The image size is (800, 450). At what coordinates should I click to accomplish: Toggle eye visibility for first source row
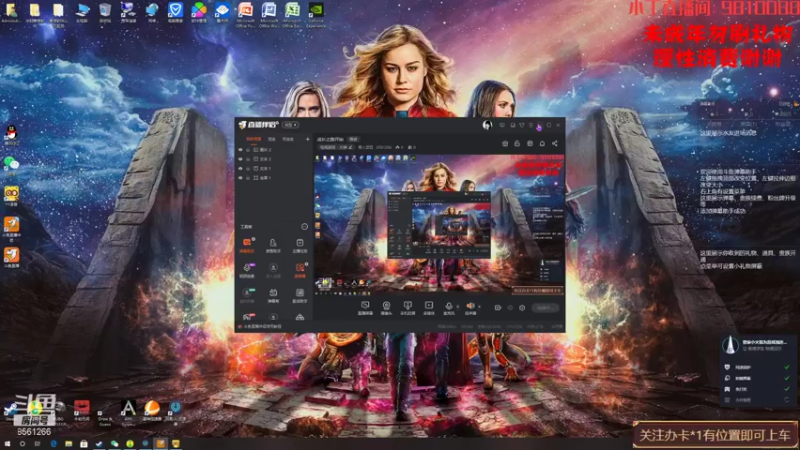[x=241, y=150]
